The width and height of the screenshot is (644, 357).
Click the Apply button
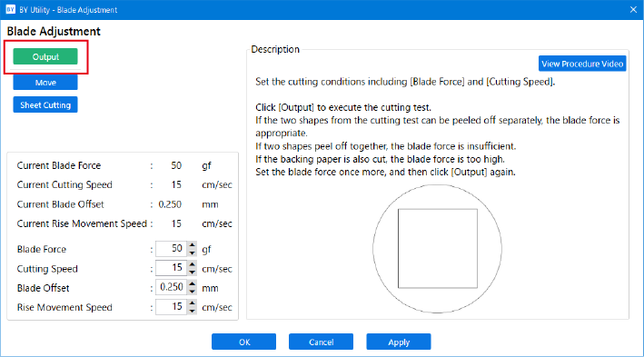click(399, 342)
